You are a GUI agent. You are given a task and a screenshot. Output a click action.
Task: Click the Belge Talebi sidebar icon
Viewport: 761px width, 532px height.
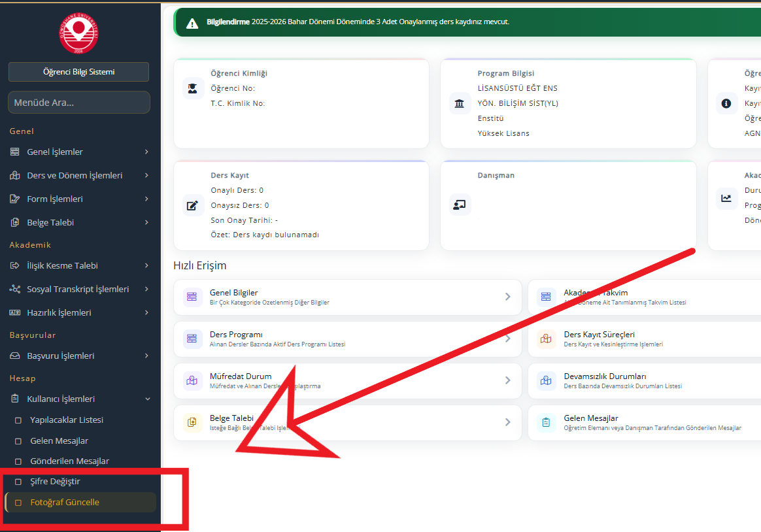(x=15, y=222)
